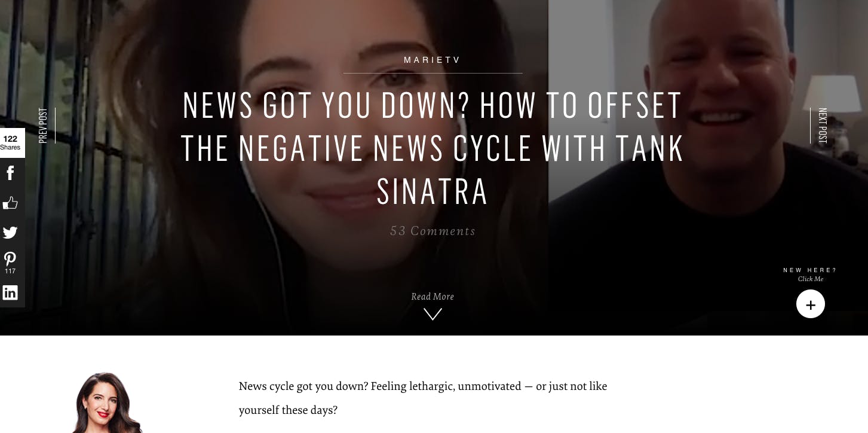Click the article headline about Tank Sinatra

(433, 148)
